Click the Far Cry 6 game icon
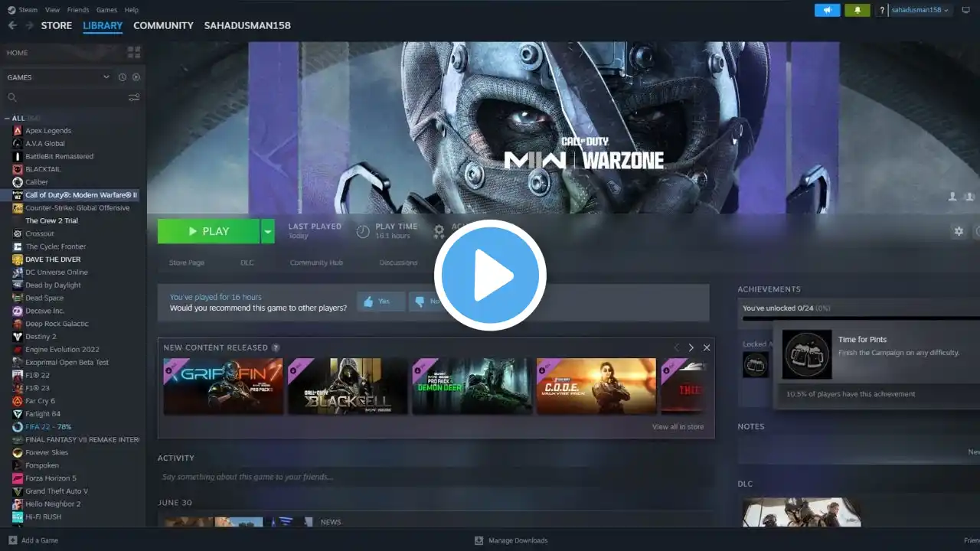Screen dimensions: 980x551 (18, 401)
